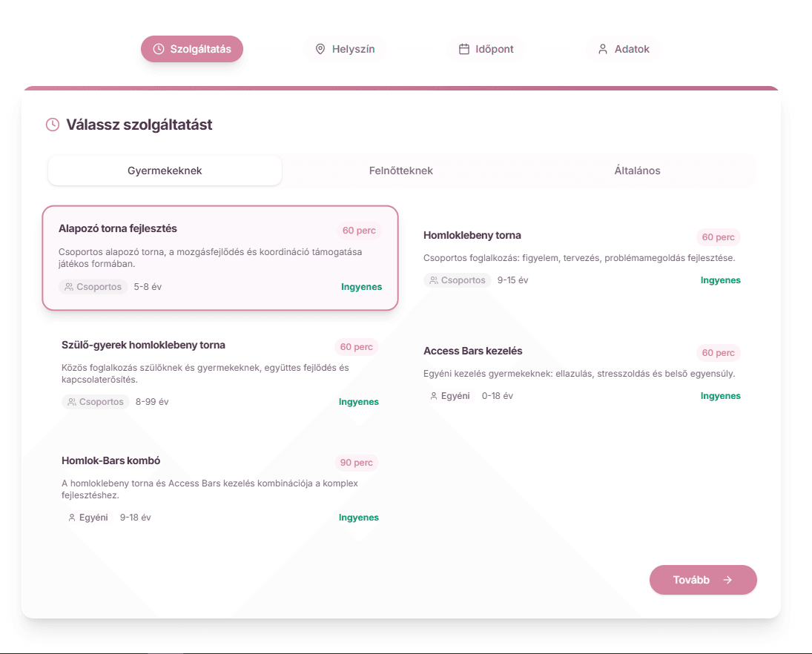Click the clock icon in the Szolgáltatás step
This screenshot has height=654, width=812.
tap(159, 49)
